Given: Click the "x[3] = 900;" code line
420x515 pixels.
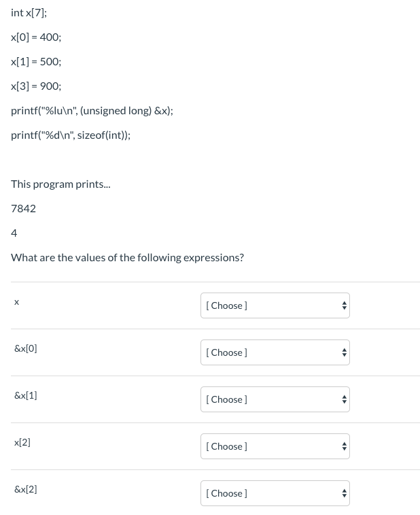Looking at the screenshot, I should click(x=36, y=86).
